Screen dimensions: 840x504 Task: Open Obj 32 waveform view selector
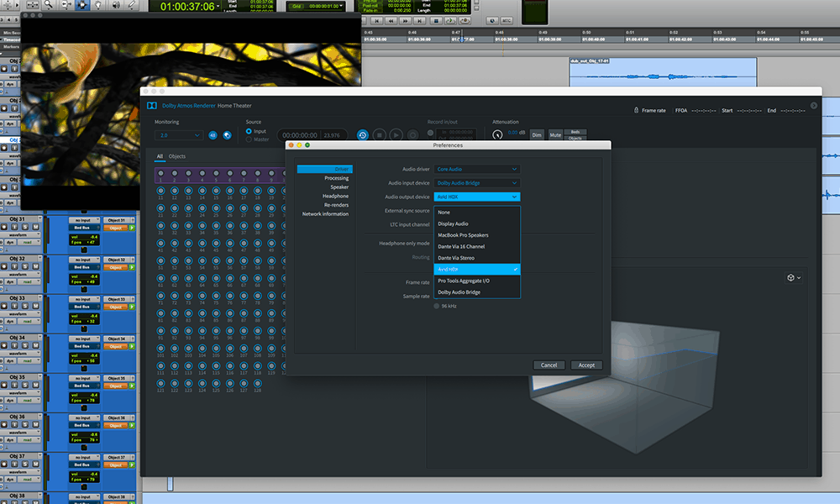tap(20, 275)
